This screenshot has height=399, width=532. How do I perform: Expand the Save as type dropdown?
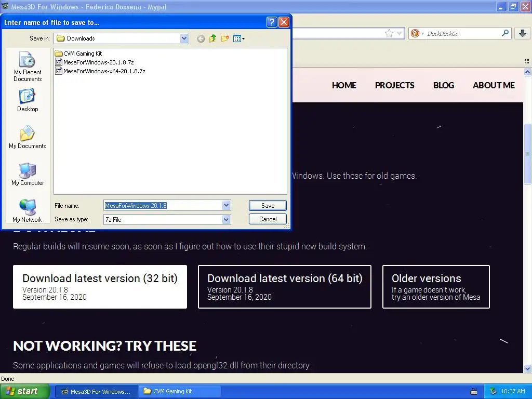(227, 220)
